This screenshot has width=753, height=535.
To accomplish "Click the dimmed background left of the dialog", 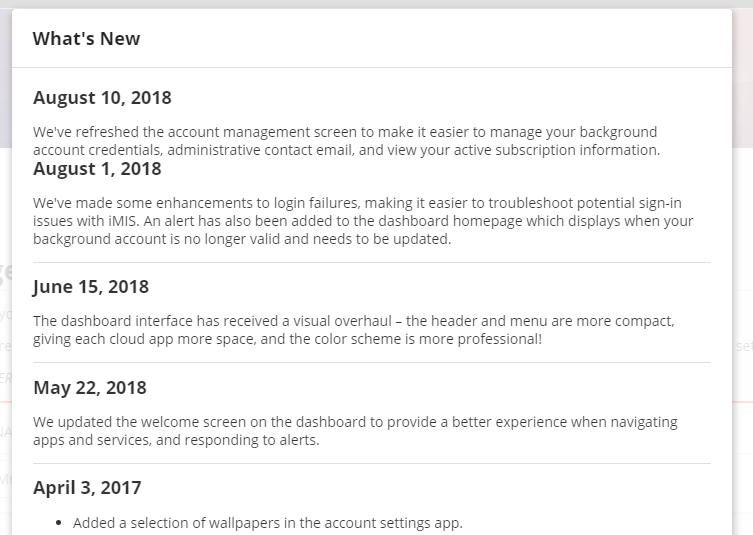I will 5,300.
